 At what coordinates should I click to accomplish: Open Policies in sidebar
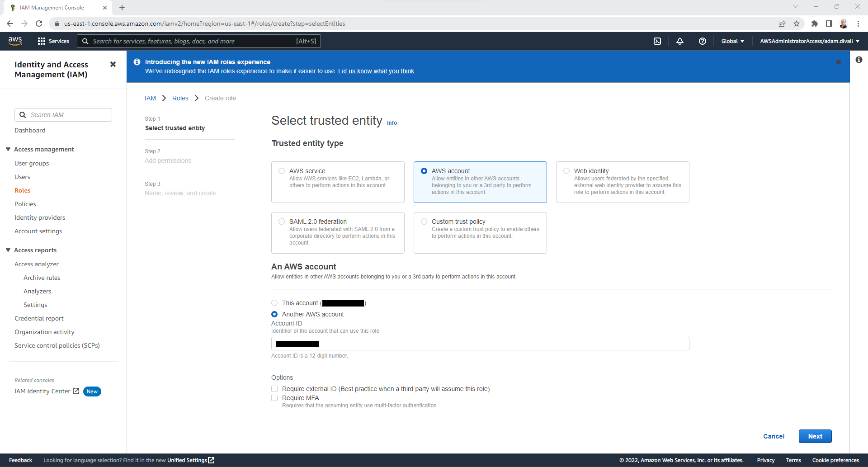pyautogui.click(x=25, y=204)
